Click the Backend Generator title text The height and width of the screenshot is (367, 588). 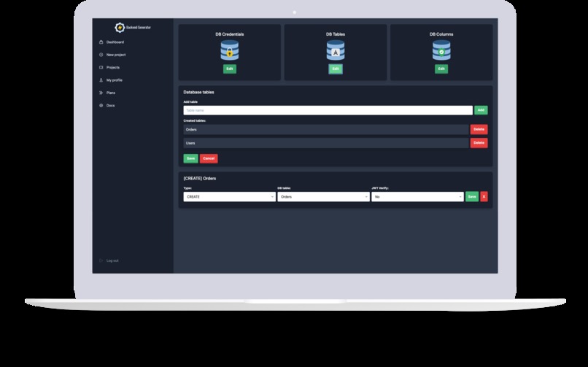(x=139, y=28)
